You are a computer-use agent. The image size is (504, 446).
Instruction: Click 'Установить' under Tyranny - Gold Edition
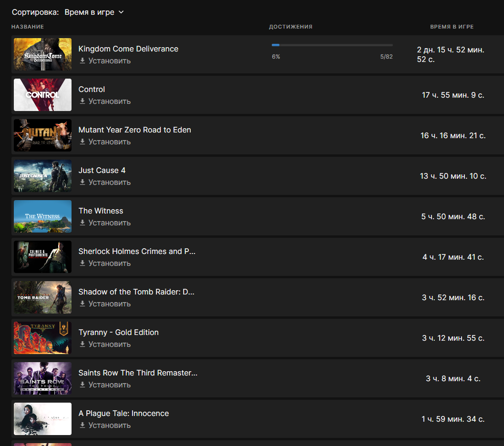(110, 344)
